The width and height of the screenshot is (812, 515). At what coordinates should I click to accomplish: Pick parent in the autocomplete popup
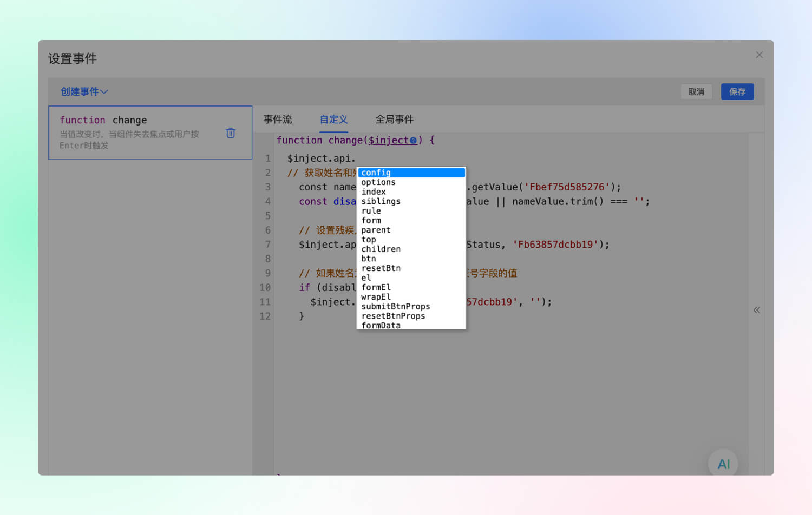(411, 230)
